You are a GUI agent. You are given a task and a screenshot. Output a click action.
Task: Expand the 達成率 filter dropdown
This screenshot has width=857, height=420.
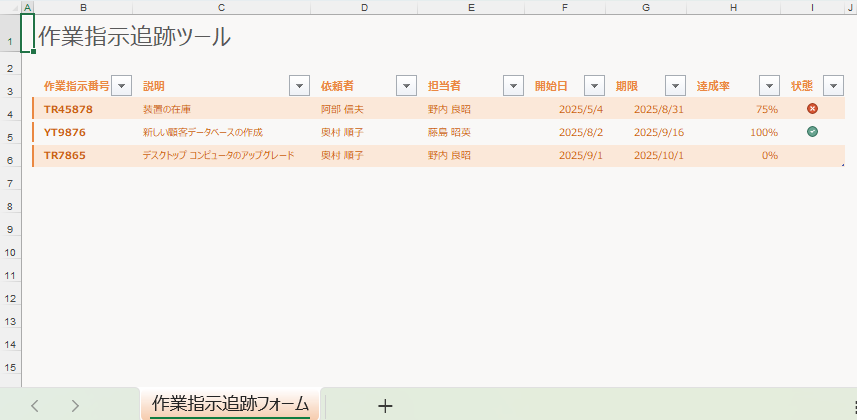[x=769, y=86]
